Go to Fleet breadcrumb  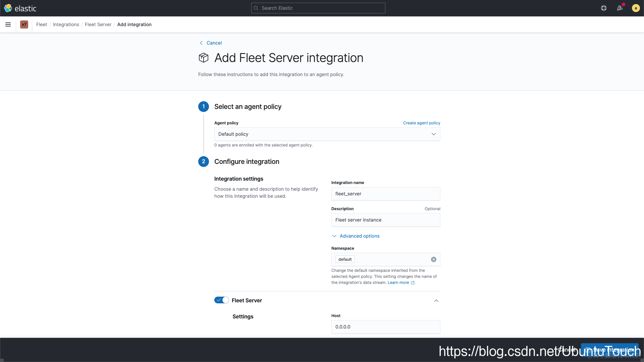tap(42, 24)
